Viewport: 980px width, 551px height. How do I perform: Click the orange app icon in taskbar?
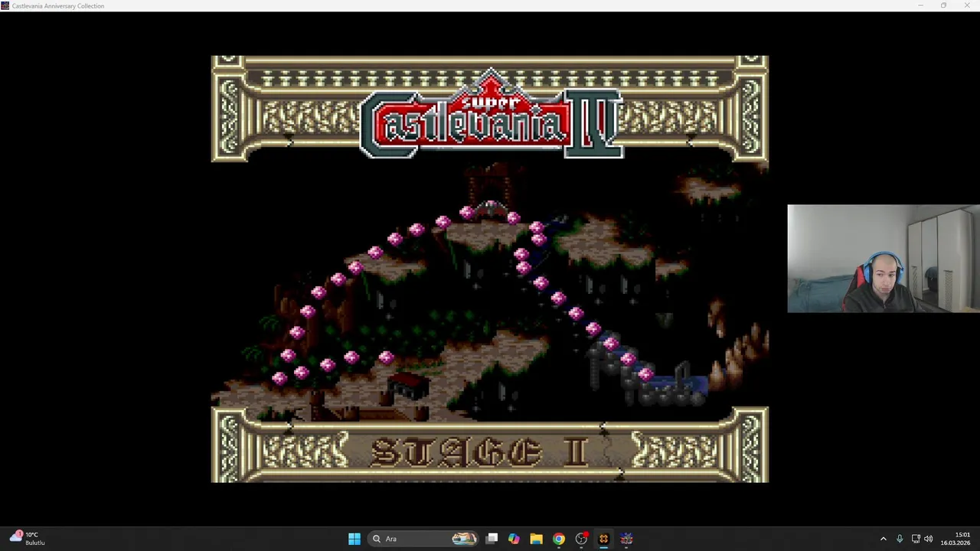point(603,539)
